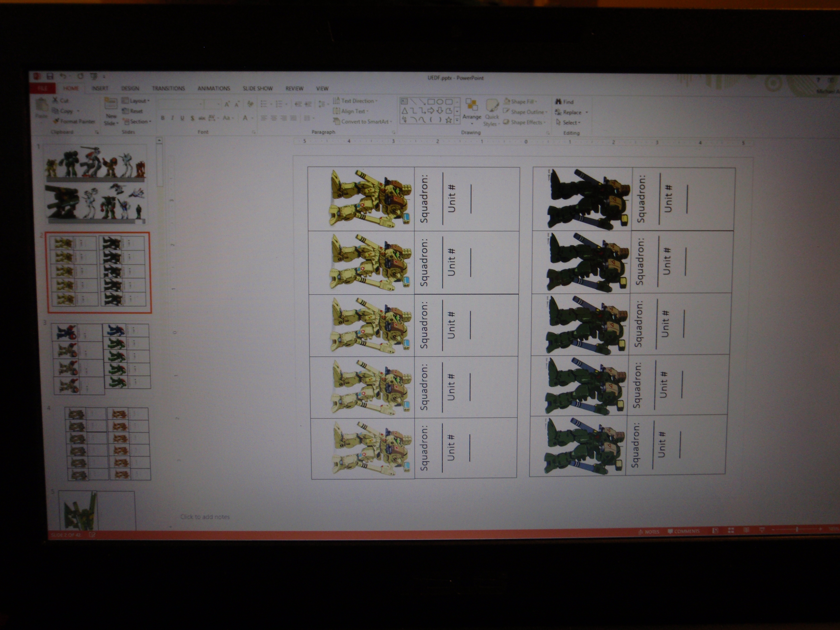Image resolution: width=840 pixels, height=630 pixels.
Task: Open the Layout dropdown
Action: 136,101
